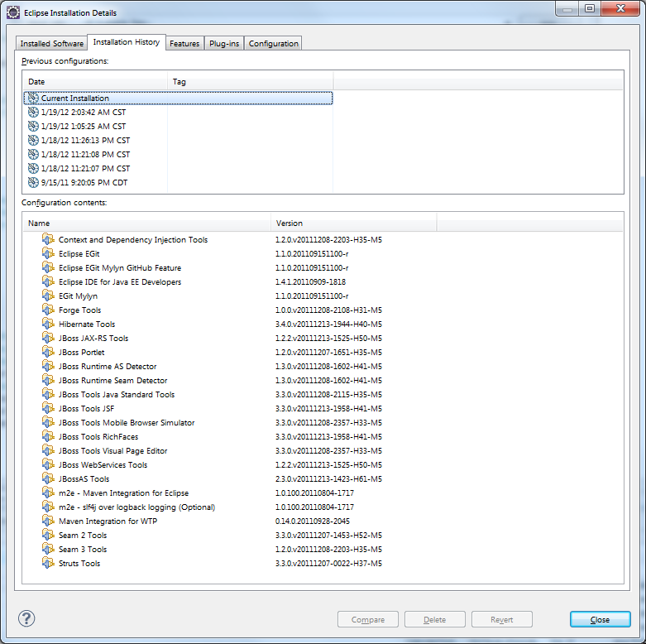Click the JBoss Tools Visual Page Editor icon
The height and width of the screenshot is (644, 646).
point(48,450)
